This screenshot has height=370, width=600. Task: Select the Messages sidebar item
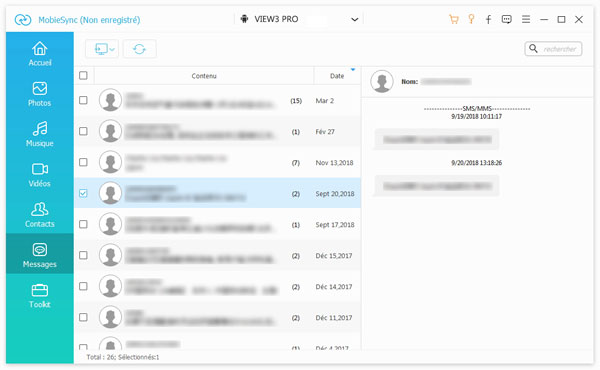coord(40,255)
